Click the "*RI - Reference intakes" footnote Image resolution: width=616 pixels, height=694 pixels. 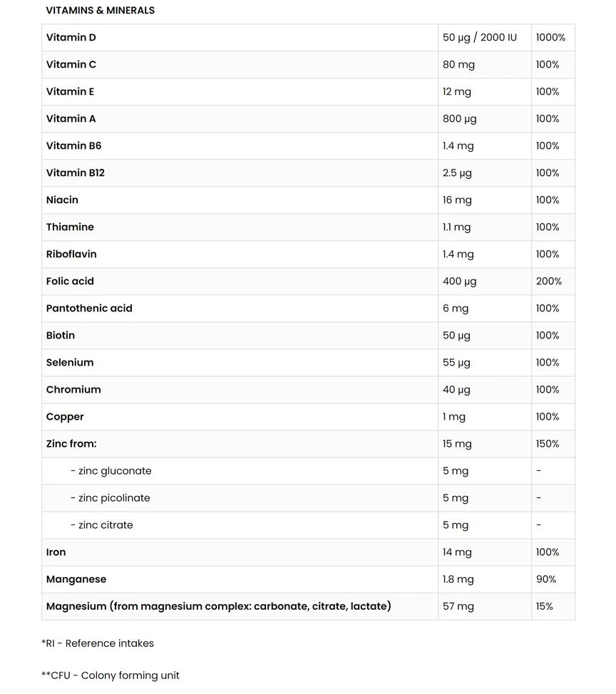(98, 643)
